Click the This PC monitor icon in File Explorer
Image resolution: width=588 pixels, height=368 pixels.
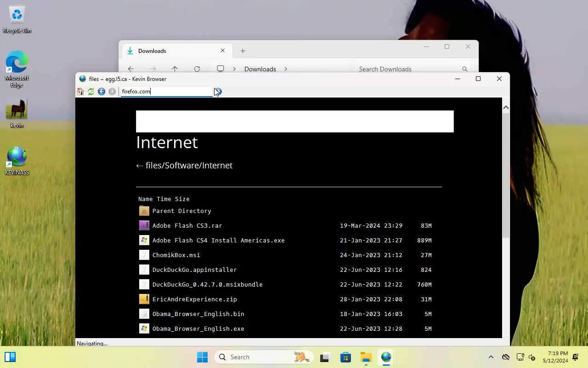click(220, 69)
